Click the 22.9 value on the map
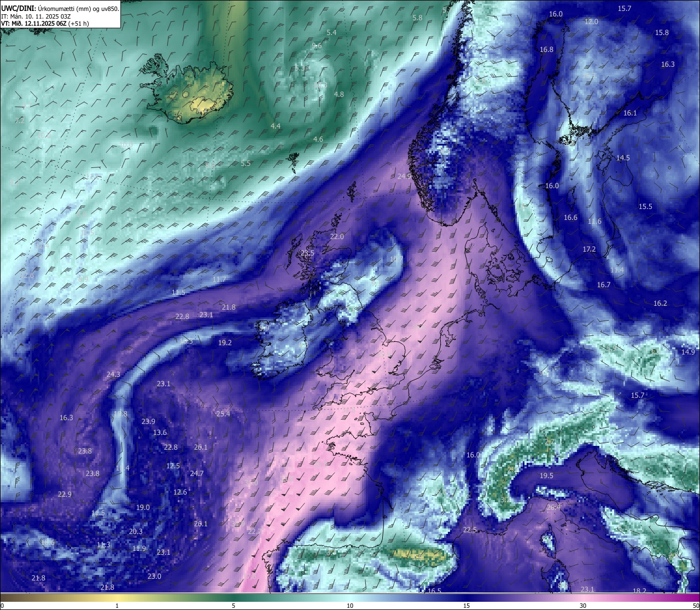 coord(65,494)
